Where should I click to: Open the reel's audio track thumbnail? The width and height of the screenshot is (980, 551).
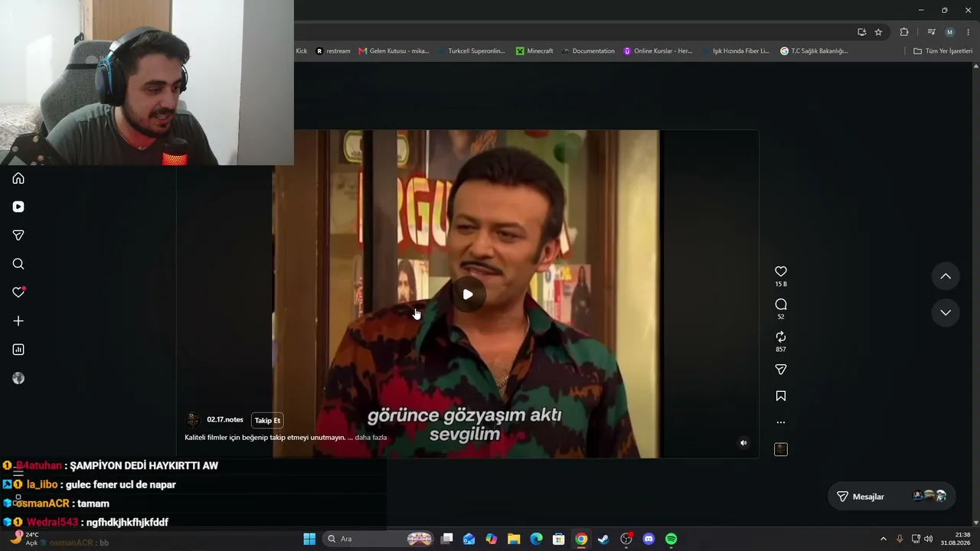coord(781,449)
